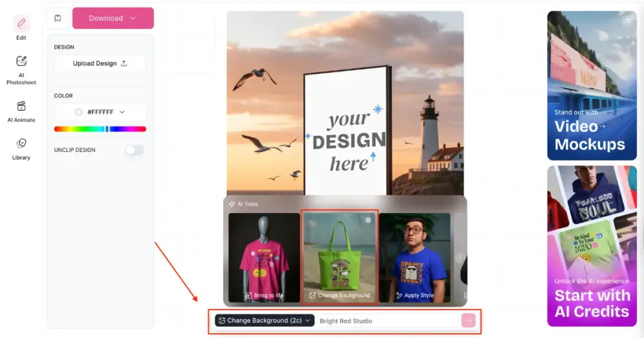Open the Library panel
Image resolution: width=644 pixels, height=338 pixels.
click(x=21, y=149)
